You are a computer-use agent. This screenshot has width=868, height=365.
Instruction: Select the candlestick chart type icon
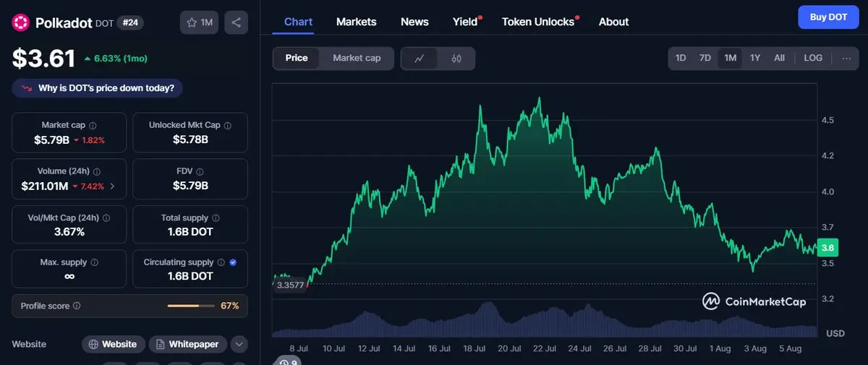[x=456, y=59]
